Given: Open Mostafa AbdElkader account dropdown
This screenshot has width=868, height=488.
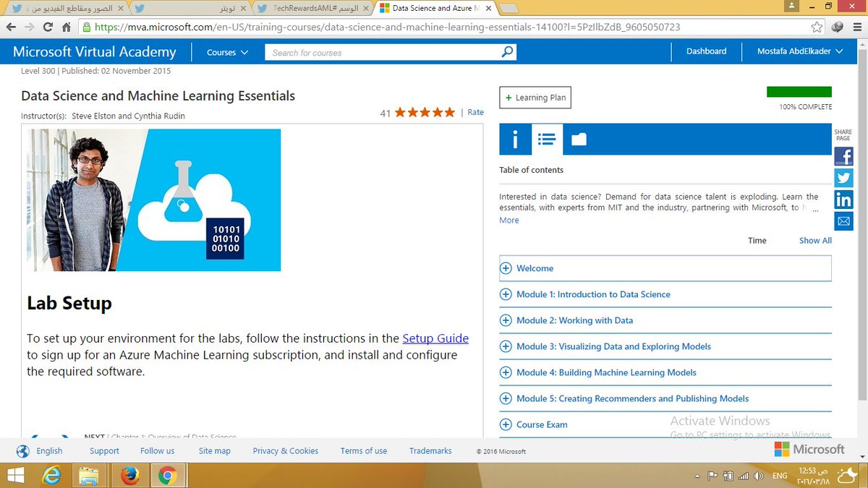Looking at the screenshot, I should point(800,51).
